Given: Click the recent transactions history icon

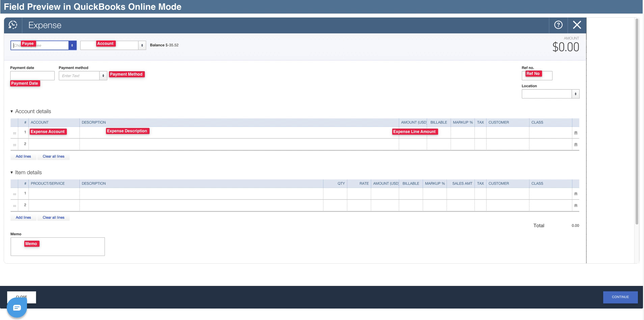Looking at the screenshot, I should click(13, 25).
